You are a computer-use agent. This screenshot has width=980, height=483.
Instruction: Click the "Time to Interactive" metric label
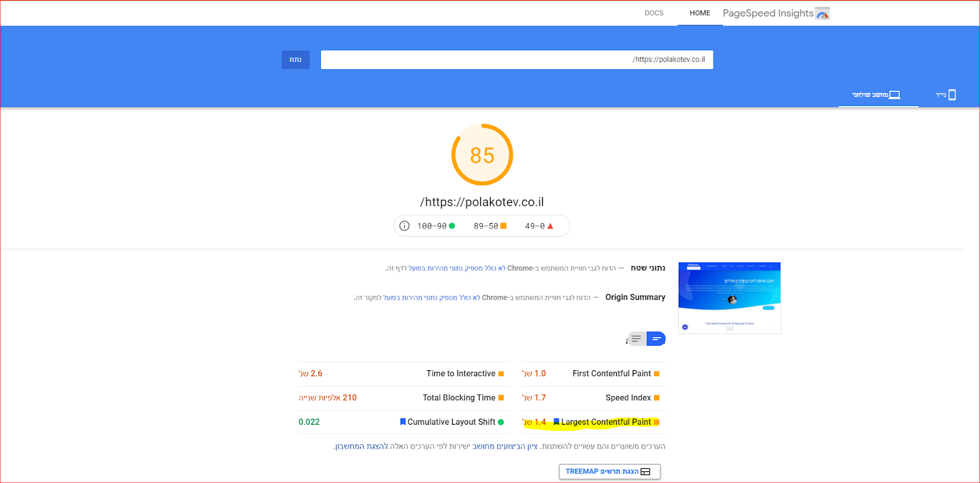(461, 373)
